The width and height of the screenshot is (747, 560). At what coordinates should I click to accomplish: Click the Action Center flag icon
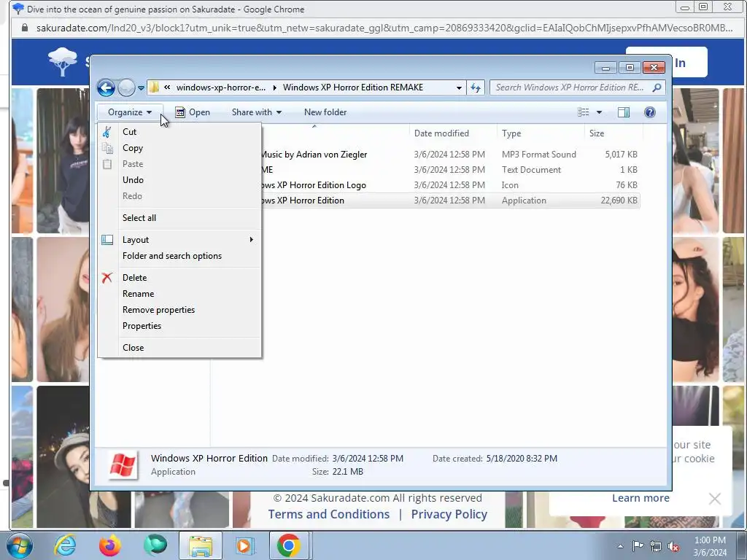coord(638,546)
